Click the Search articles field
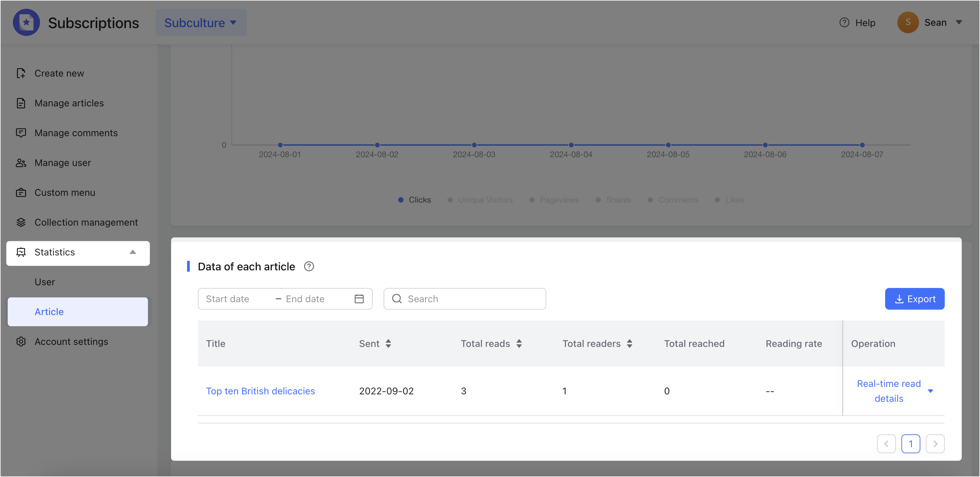The image size is (980, 477). pos(465,299)
